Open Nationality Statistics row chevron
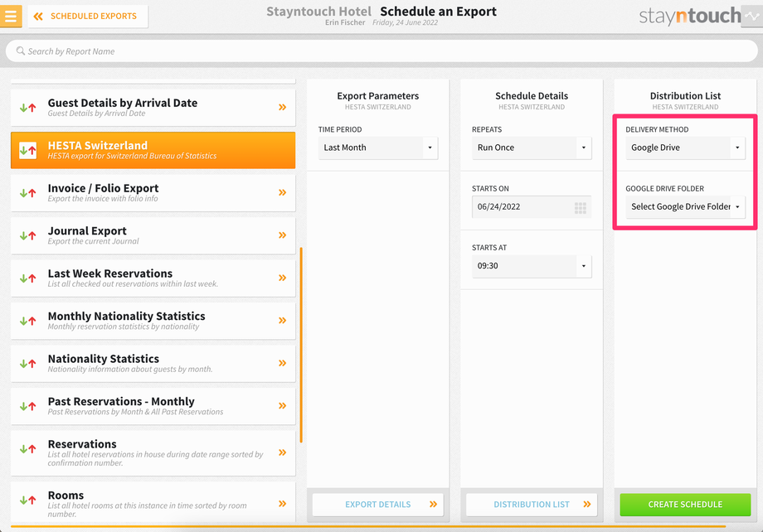 pos(282,363)
